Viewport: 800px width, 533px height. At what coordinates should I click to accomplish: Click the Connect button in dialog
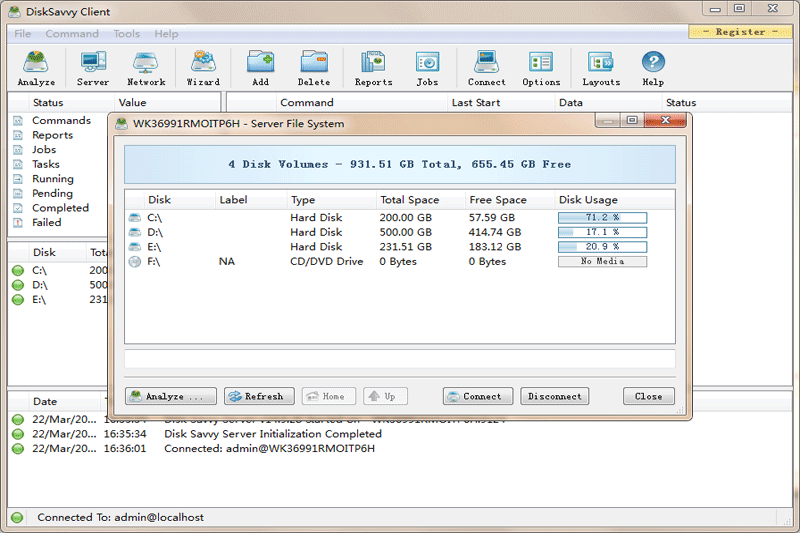pyautogui.click(x=478, y=396)
